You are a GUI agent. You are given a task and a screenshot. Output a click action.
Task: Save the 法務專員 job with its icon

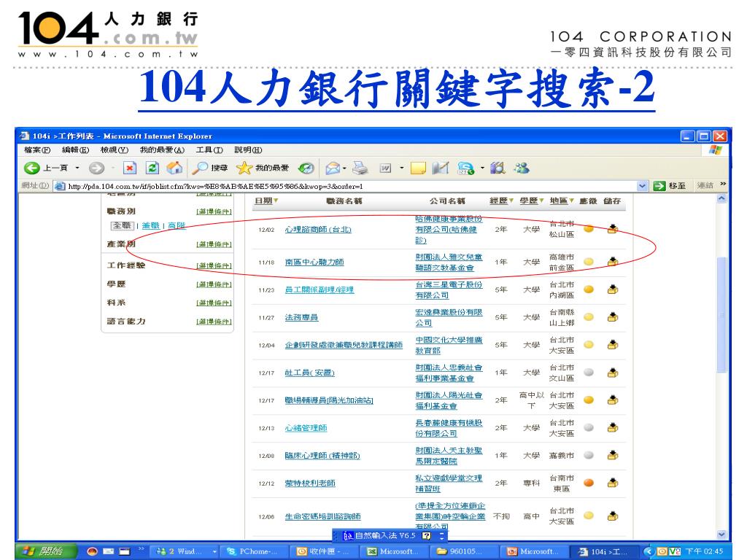pyautogui.click(x=613, y=317)
